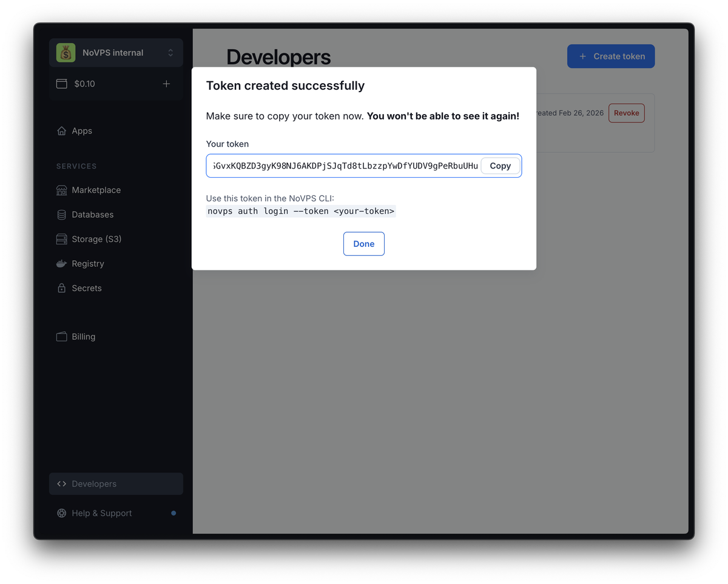Click the plus icon to add balance

coord(166,84)
